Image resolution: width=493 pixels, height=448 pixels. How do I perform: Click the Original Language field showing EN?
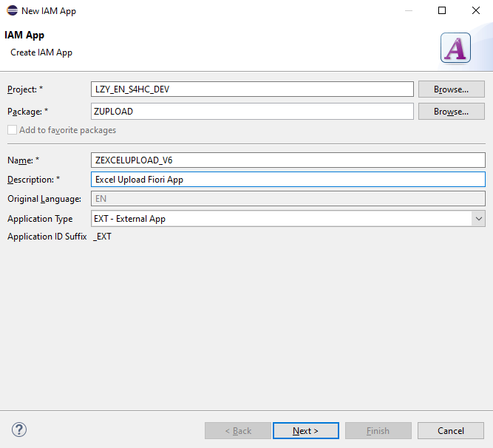coord(287,199)
